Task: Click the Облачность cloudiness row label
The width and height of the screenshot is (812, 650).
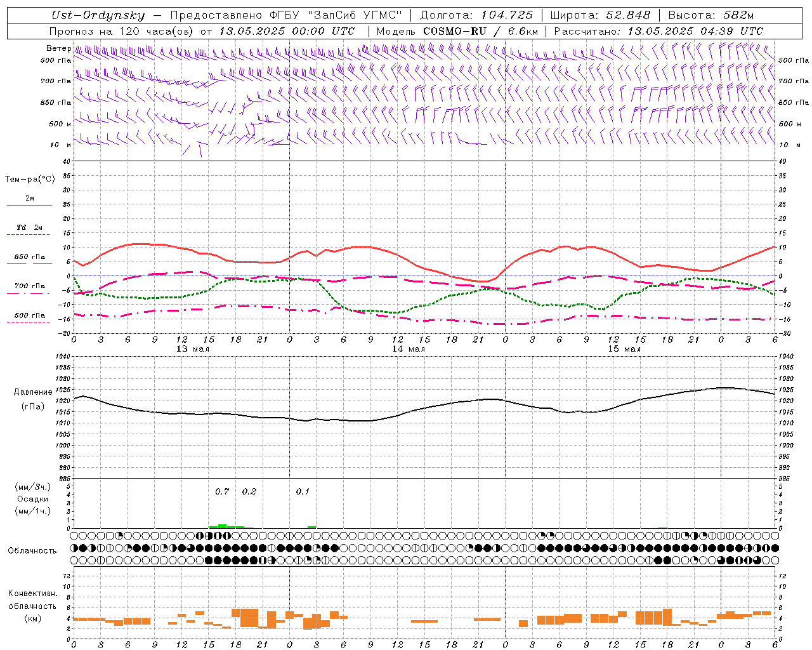Action: coord(32,550)
